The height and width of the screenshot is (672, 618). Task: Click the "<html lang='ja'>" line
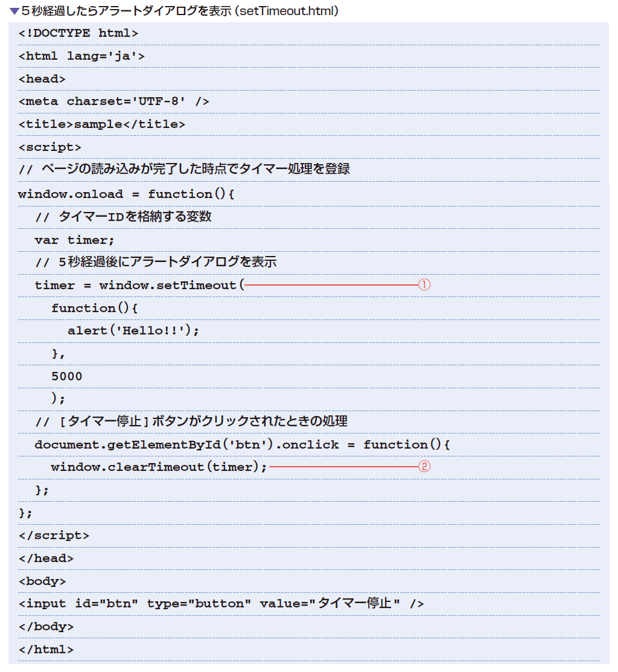coord(81,56)
